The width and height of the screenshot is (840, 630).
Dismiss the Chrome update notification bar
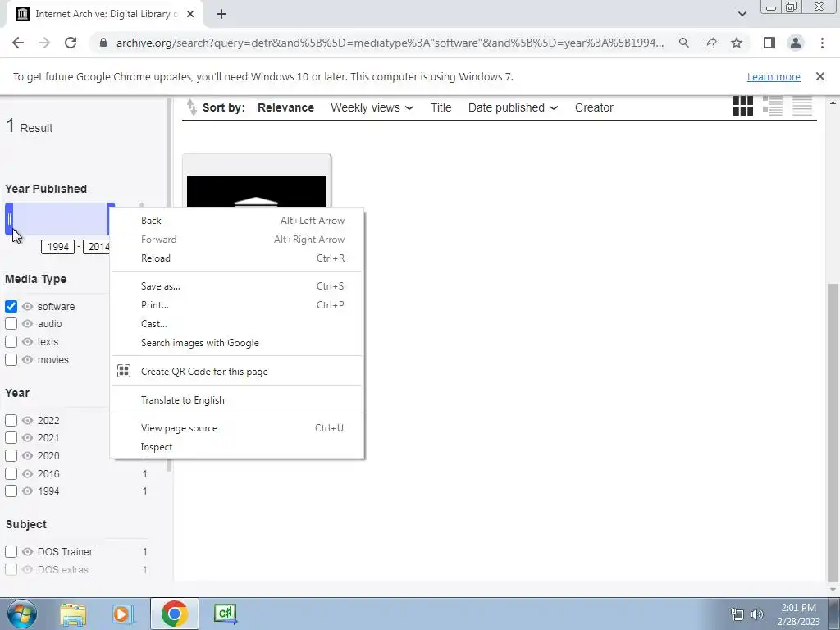click(819, 76)
